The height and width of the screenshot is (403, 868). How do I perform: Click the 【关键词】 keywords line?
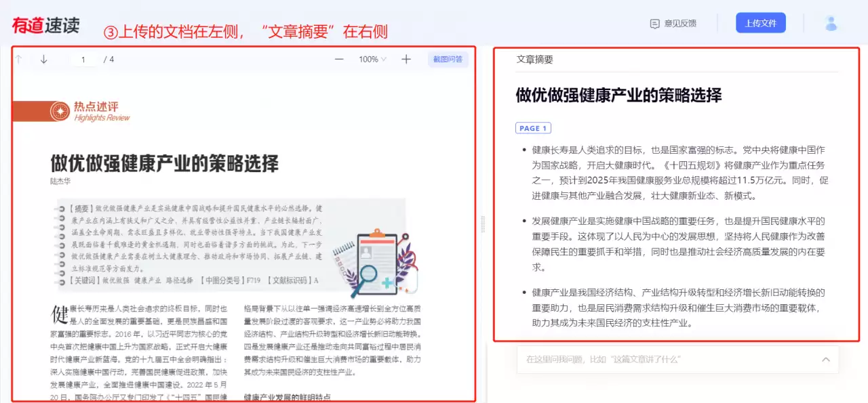193,280
